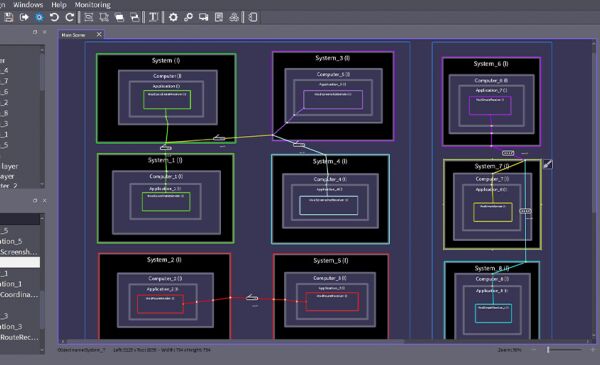Viewport: 600px width, 365px height.
Task: Select the Computer_1 () label
Action: [x=166, y=176]
